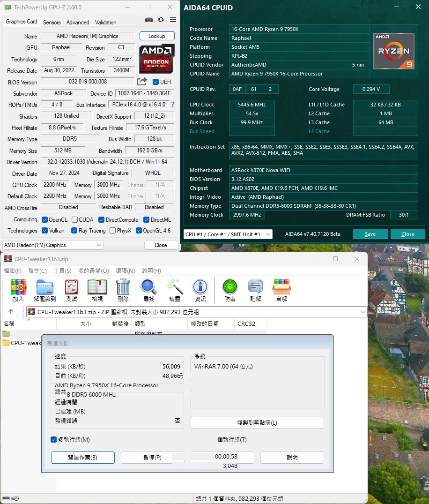Click the drive icon in WinRAR status bar
This screenshot has height=504, width=429.
point(6,498)
